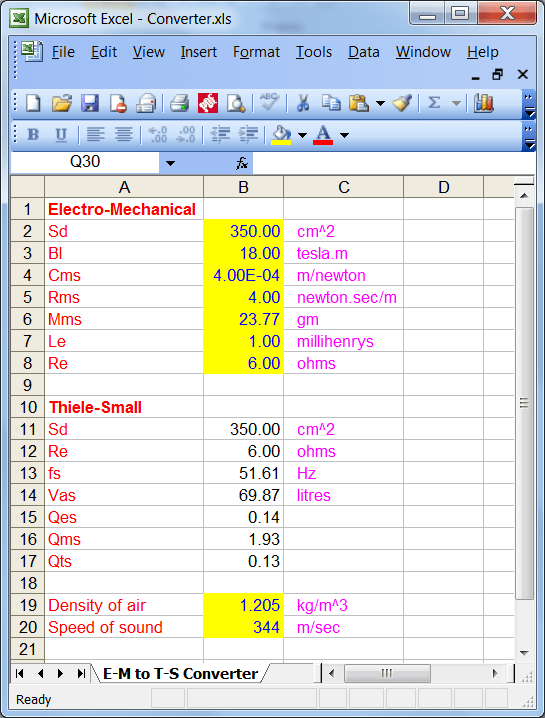The width and height of the screenshot is (545, 718).
Task: Select cell B4 containing 4.00E-04
Action: click(243, 275)
